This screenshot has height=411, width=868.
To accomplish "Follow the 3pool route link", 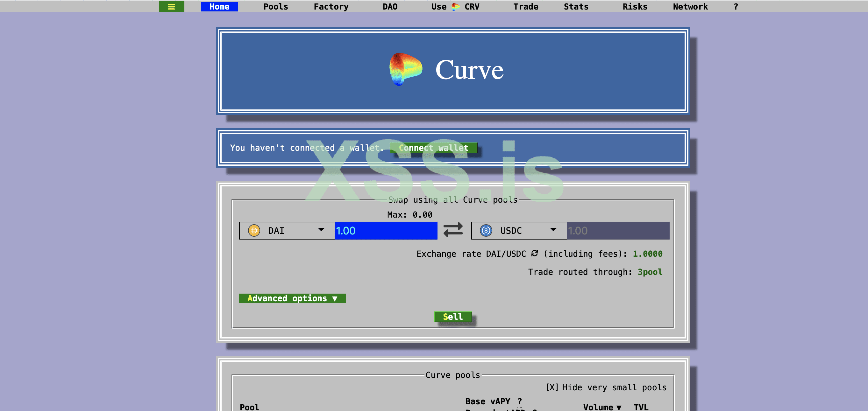I will 650,272.
